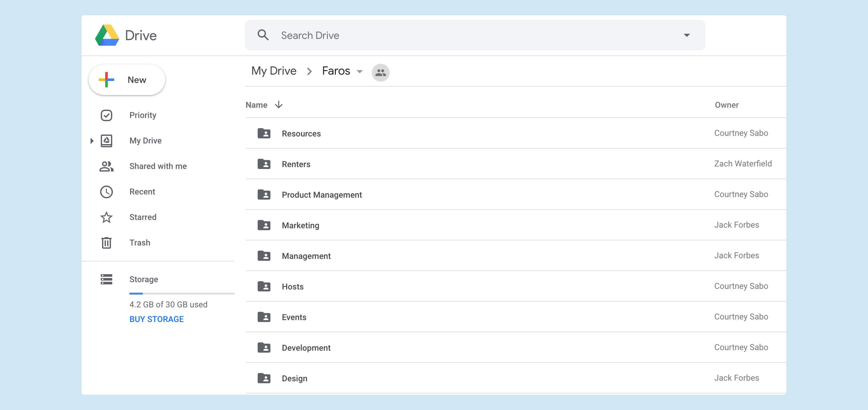Click the Priority checkmark icon
The height and width of the screenshot is (410, 868).
point(107,115)
